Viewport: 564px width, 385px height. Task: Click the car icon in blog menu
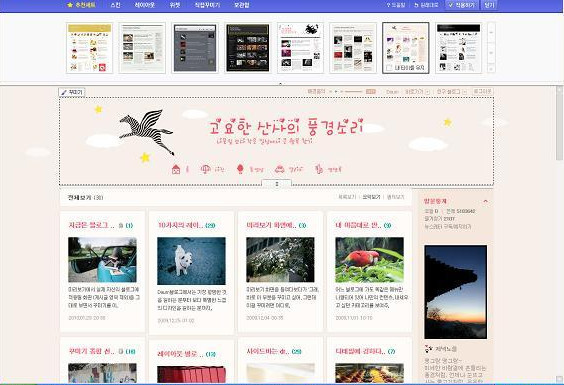pos(279,169)
